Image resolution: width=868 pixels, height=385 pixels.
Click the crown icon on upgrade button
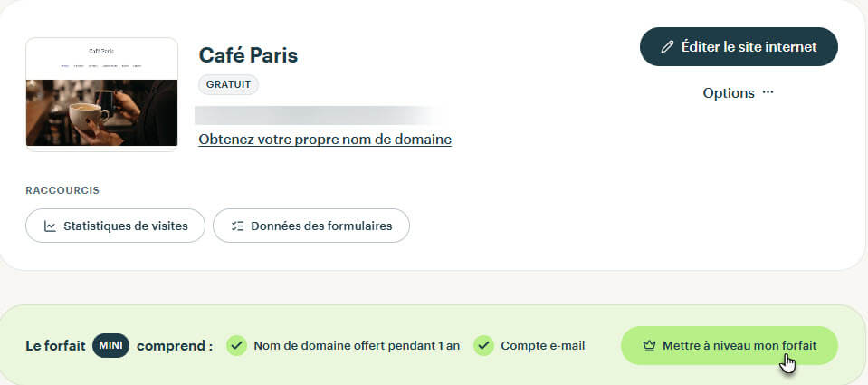click(x=649, y=346)
